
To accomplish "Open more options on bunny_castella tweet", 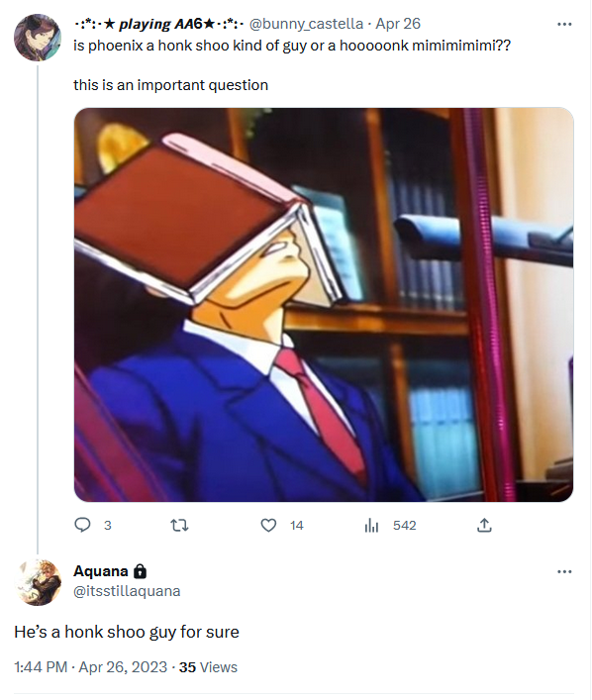I will 564,24.
